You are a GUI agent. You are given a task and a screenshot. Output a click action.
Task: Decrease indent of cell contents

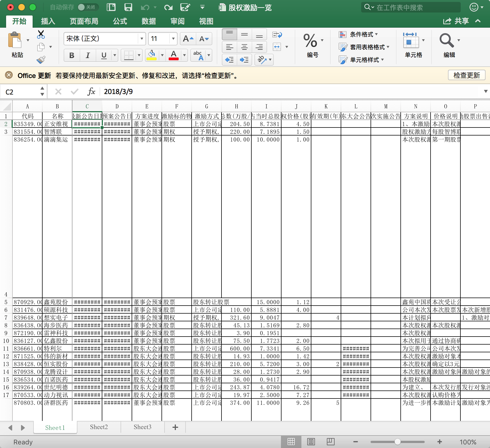(x=230, y=60)
